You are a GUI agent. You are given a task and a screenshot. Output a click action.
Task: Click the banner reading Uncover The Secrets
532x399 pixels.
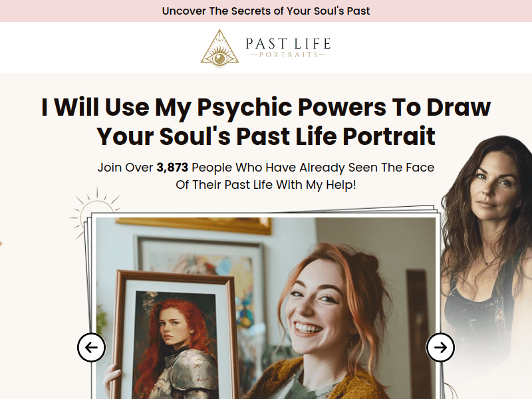265,11
